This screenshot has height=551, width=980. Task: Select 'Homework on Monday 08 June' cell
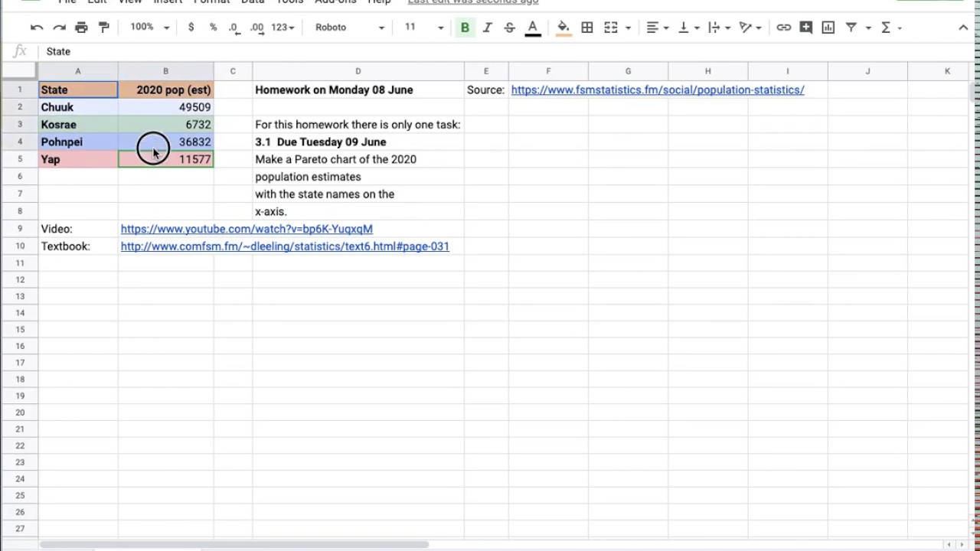(358, 90)
